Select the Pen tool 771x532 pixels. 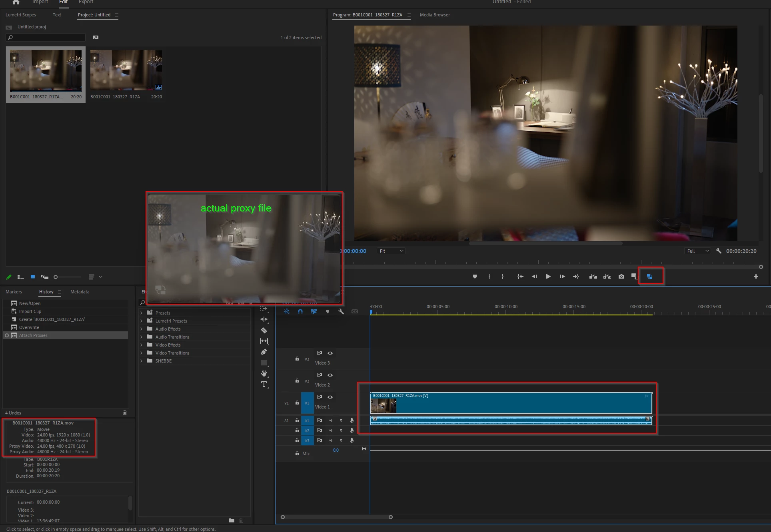(264, 352)
